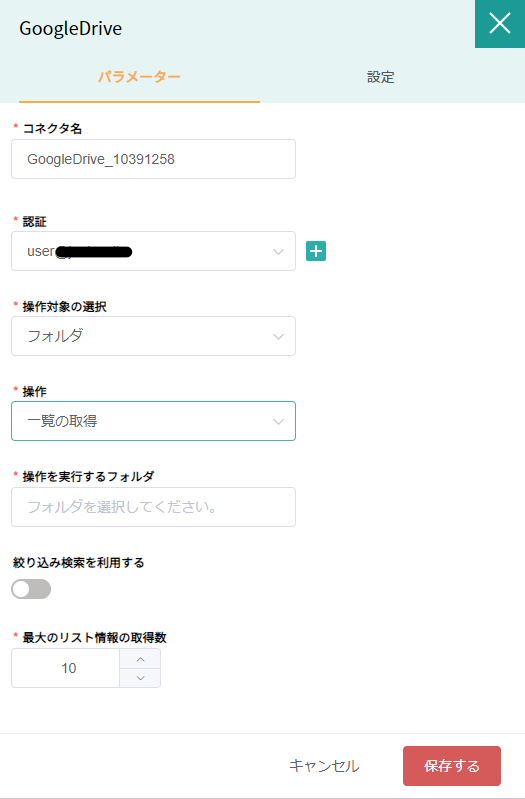The height and width of the screenshot is (799, 525).
Task: Click the max list count number field showing 10
Action: 65,668
